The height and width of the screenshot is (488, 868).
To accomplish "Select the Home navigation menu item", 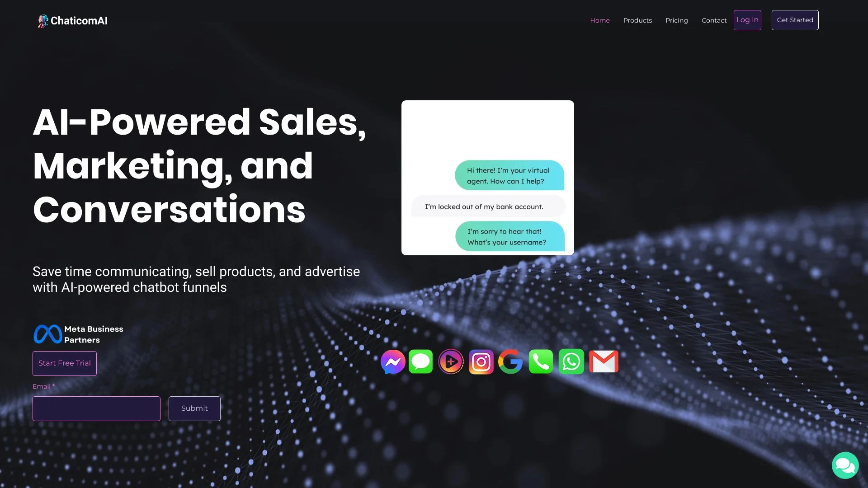I will click(x=600, y=20).
